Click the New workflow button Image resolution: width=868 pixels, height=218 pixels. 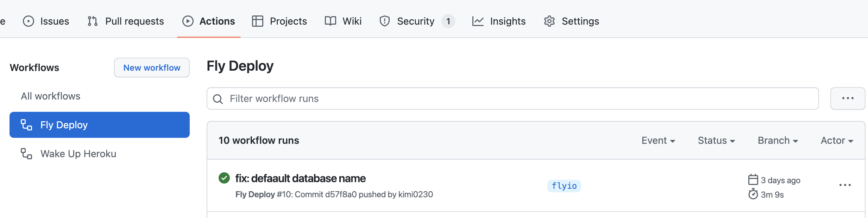click(x=152, y=68)
